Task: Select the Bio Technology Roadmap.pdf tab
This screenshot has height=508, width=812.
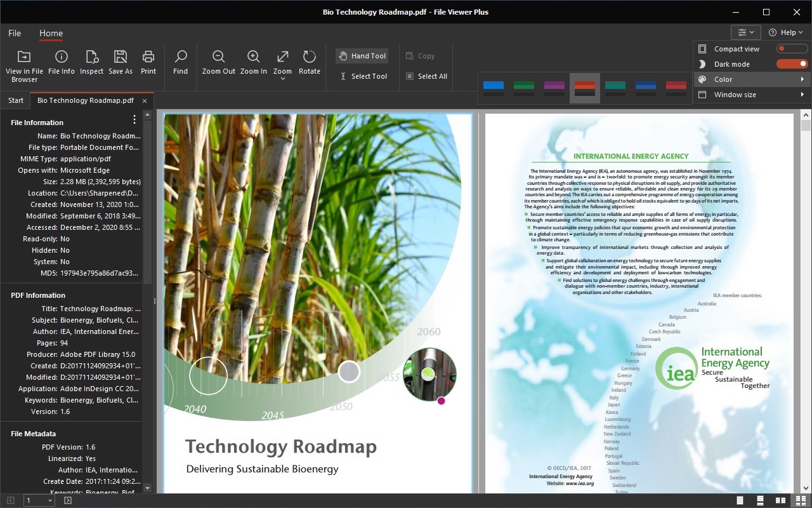Action: 86,100
